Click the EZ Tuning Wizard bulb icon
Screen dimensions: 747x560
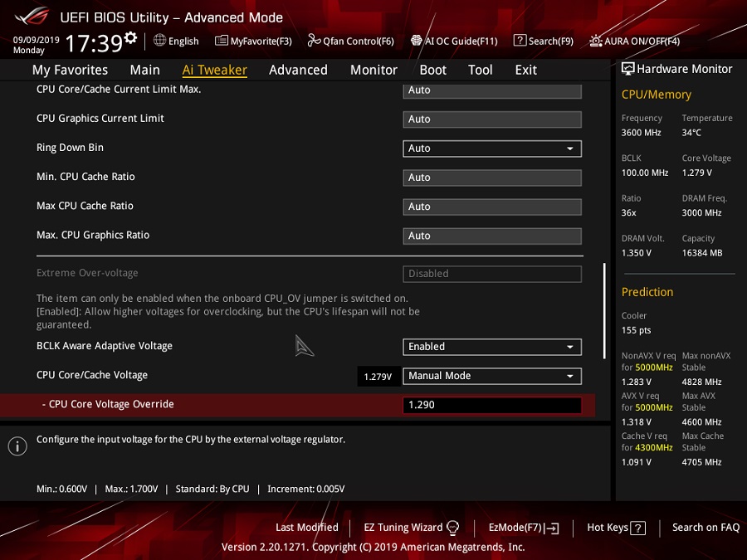452,527
